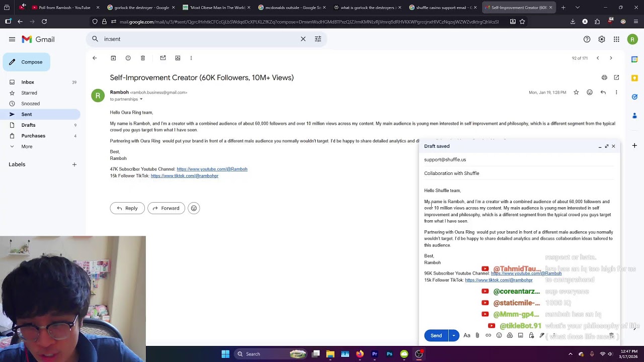Insert a file from Google Drive
This screenshot has width=644, height=362.
[x=510, y=336]
